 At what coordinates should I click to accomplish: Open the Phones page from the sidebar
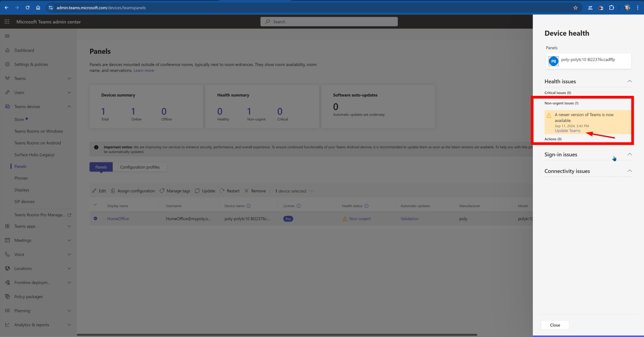[x=21, y=178]
